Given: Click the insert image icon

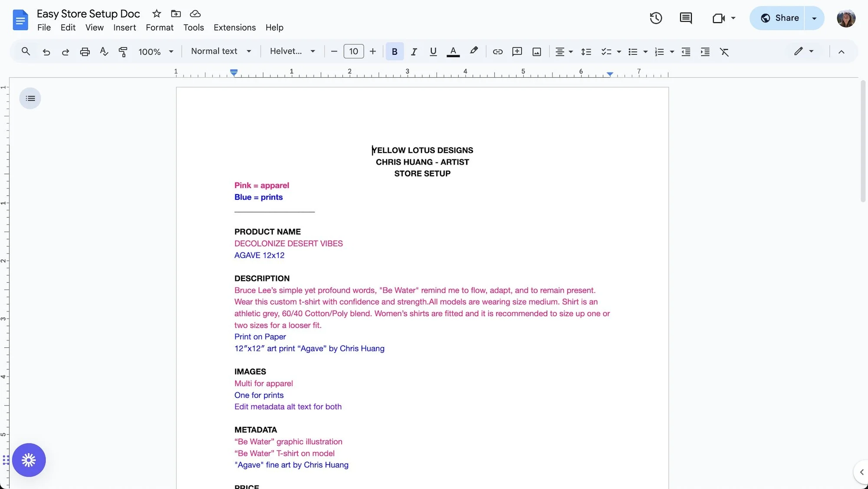Looking at the screenshot, I should point(537,52).
